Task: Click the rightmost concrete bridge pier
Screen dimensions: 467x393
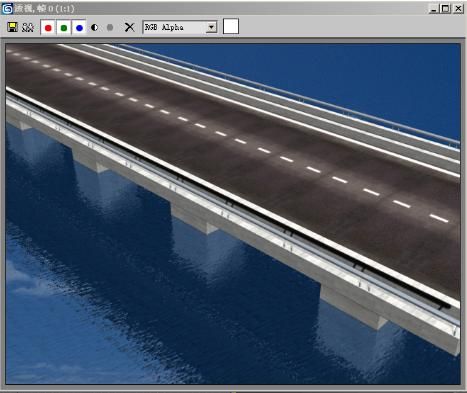Action: tap(353, 307)
